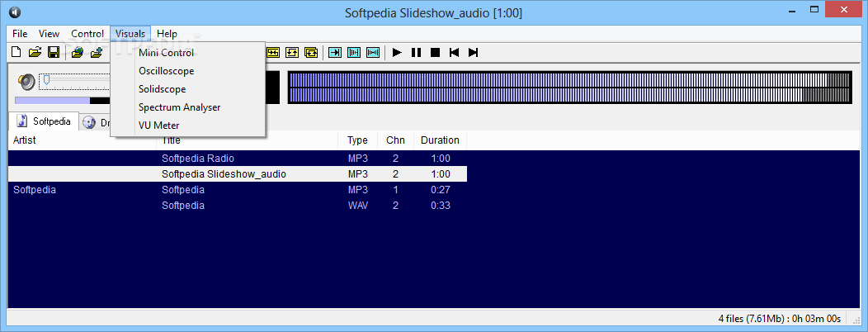The width and height of the screenshot is (868, 332).
Task: Click channel value 1 in the list
Action: coord(395,190)
